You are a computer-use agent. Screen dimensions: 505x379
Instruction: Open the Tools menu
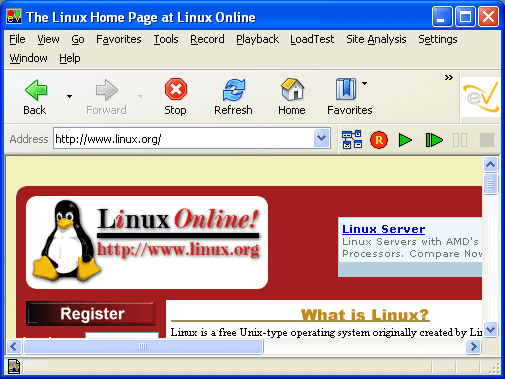[166, 39]
